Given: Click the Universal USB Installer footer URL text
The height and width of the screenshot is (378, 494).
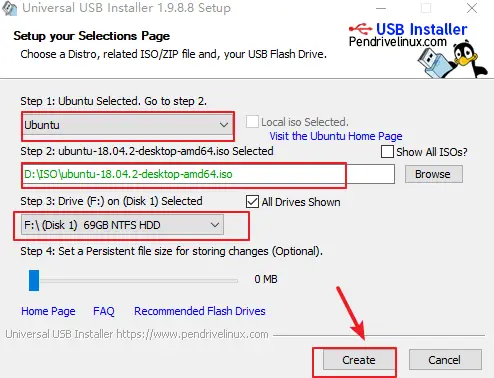Looking at the screenshot, I should tap(137, 334).
